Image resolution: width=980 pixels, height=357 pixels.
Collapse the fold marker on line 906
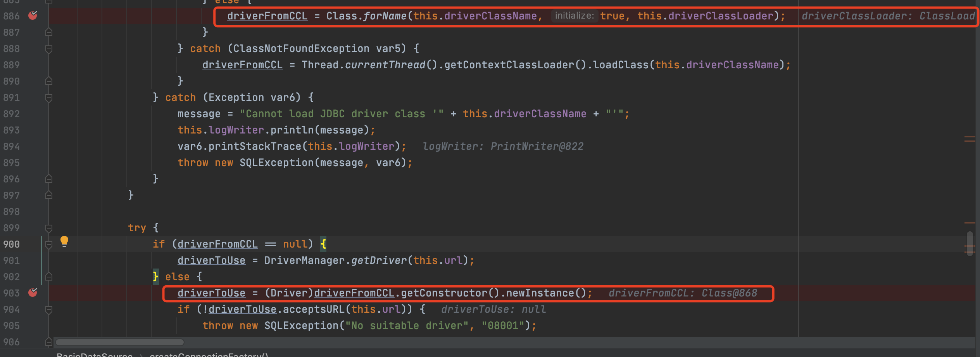pos(49,342)
